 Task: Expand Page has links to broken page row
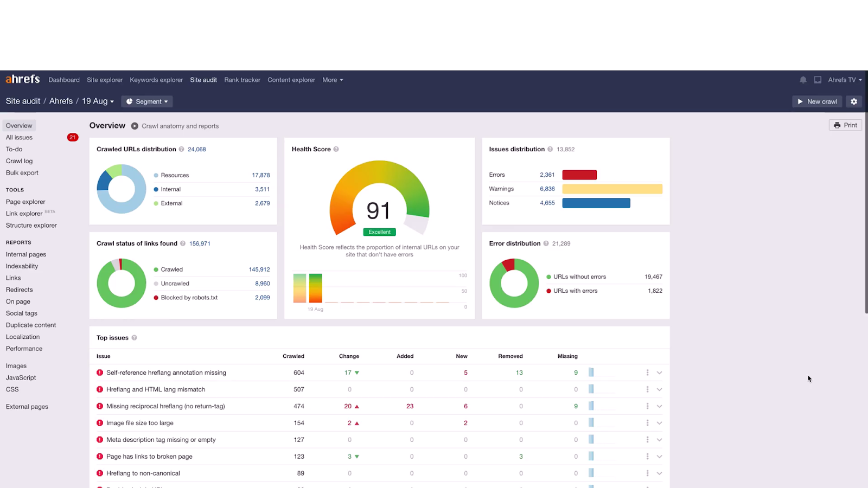coord(660,457)
